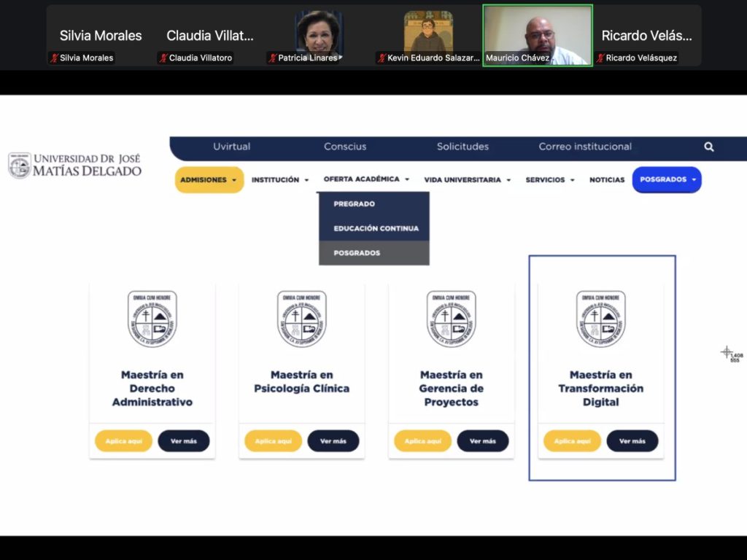This screenshot has width=747, height=560.
Task: Select the Uvirtual menu item
Action: point(231,147)
